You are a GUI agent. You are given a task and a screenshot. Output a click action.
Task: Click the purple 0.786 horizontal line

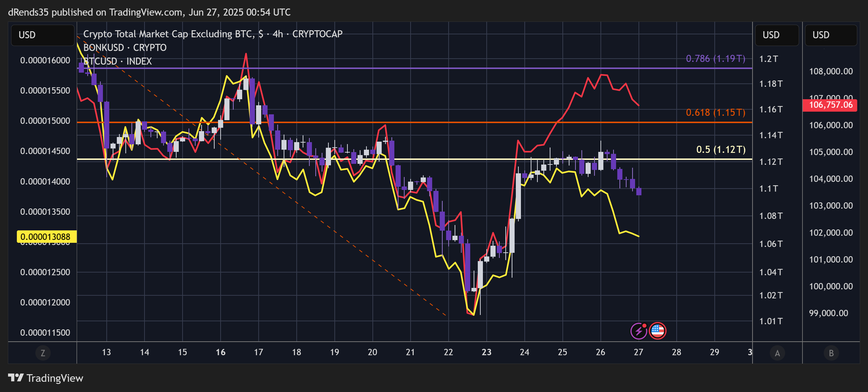(414, 68)
